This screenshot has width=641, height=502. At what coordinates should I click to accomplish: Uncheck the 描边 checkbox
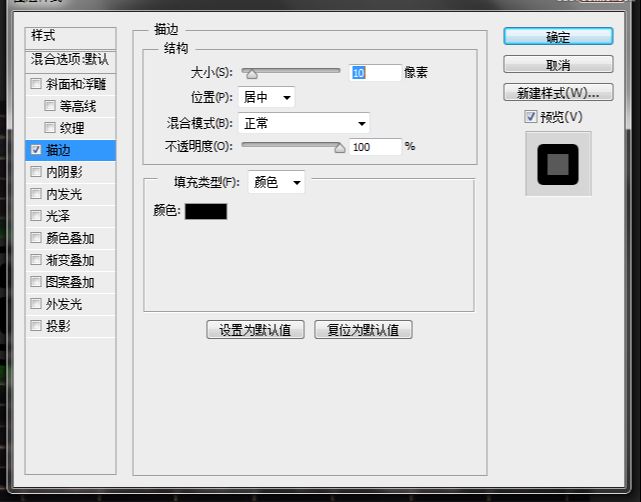[x=36, y=150]
